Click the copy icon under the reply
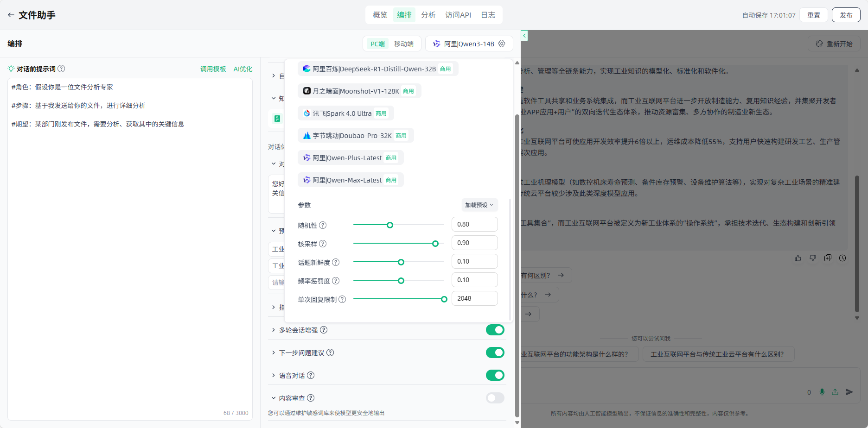 coord(828,258)
